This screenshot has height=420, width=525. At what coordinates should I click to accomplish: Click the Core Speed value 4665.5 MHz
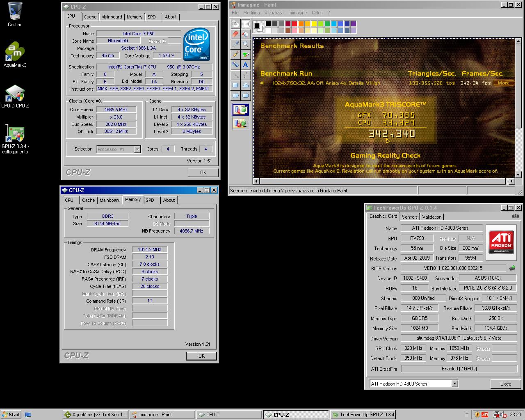click(x=116, y=110)
